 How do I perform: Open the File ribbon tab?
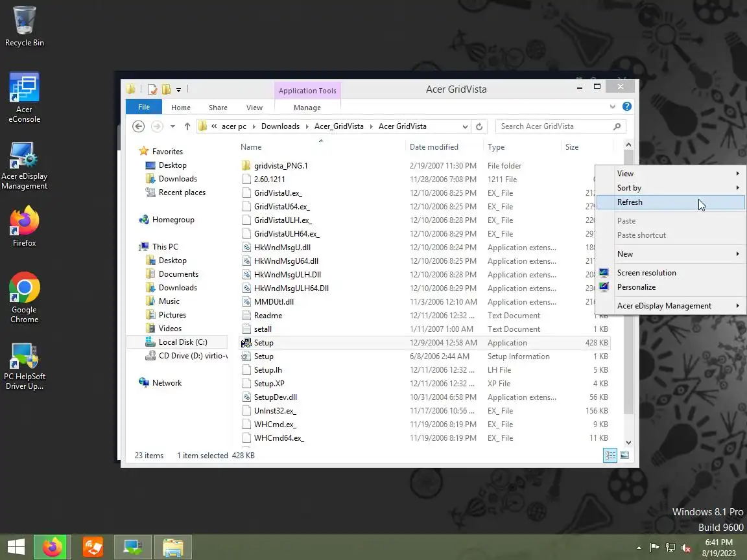(x=144, y=107)
